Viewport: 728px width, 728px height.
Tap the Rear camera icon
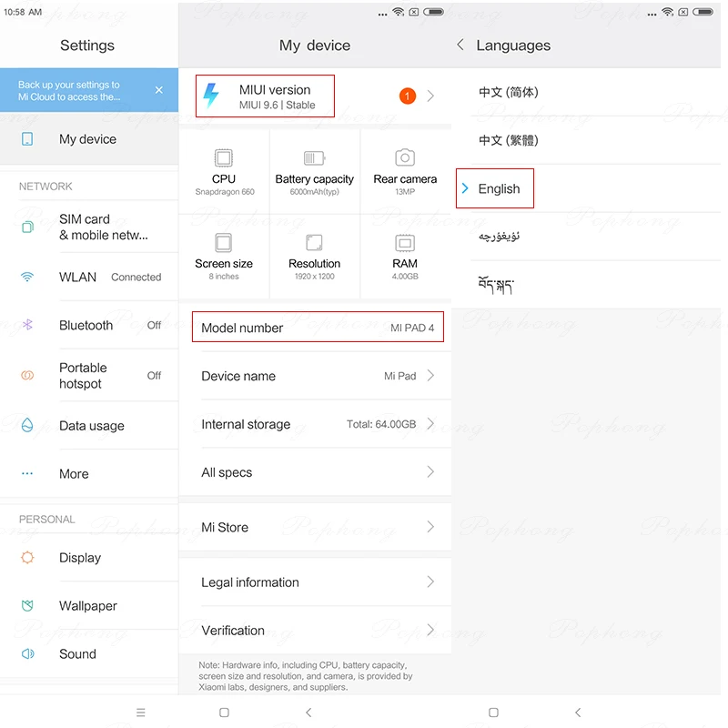coord(405,157)
